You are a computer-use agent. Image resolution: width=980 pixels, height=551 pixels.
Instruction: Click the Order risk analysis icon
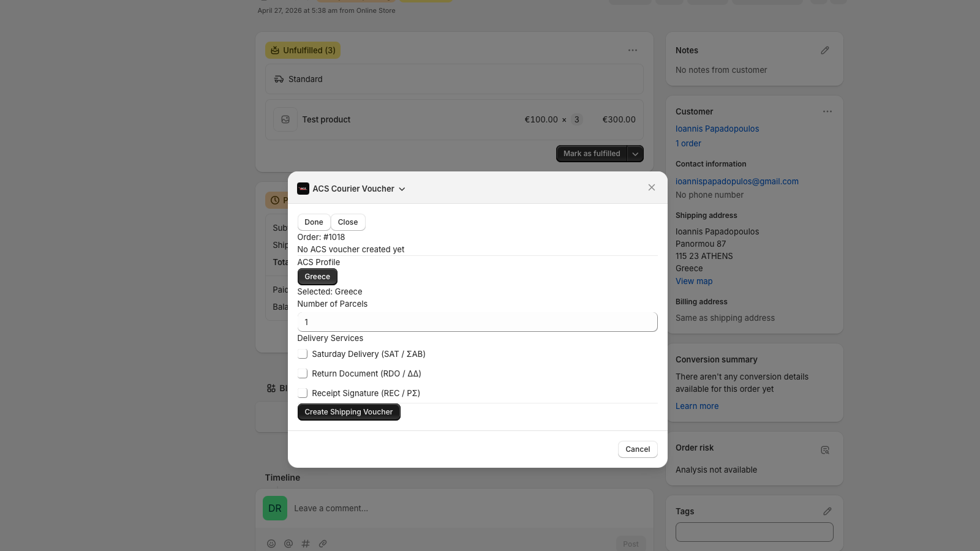pyautogui.click(x=825, y=450)
